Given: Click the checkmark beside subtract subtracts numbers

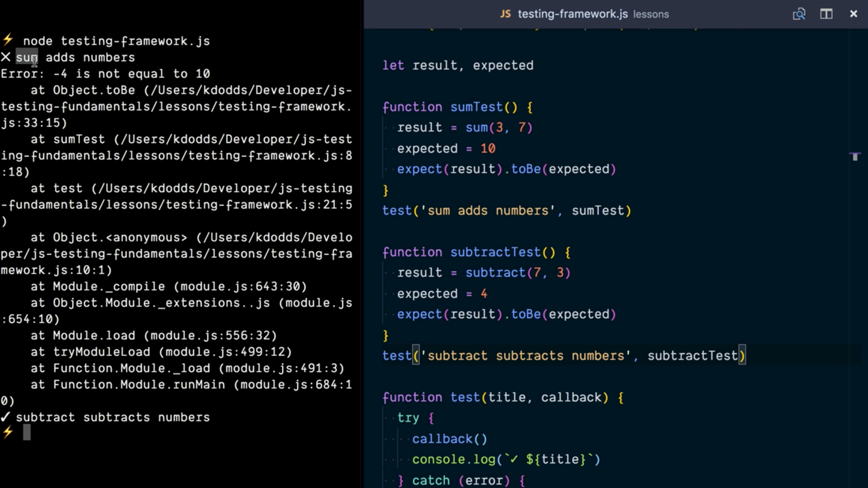Looking at the screenshot, I should coord(5,417).
